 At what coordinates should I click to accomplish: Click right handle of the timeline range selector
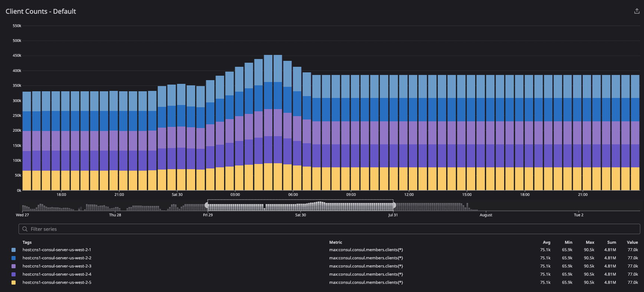click(394, 205)
